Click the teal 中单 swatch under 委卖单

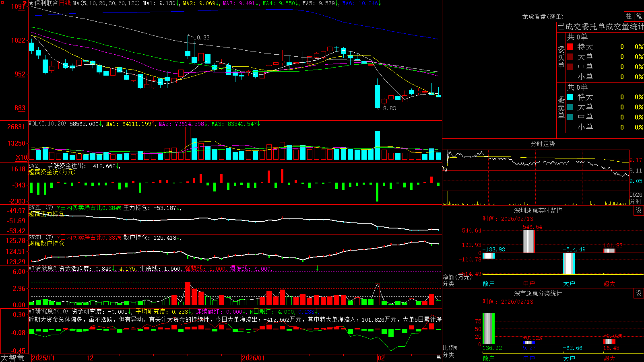tap(570, 117)
